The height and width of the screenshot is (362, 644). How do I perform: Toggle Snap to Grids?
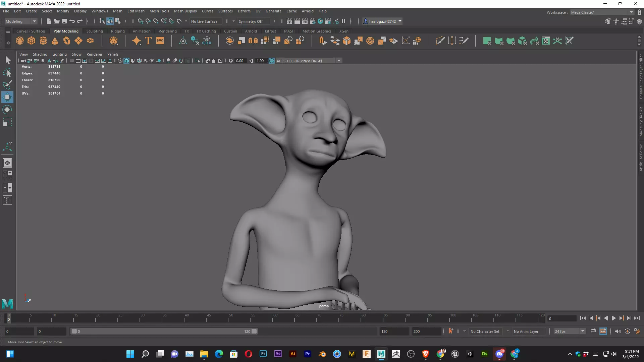pos(141,21)
